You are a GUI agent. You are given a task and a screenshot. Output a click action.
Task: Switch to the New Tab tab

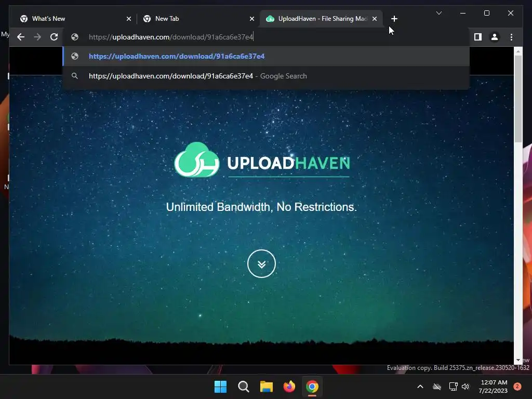[x=197, y=19]
